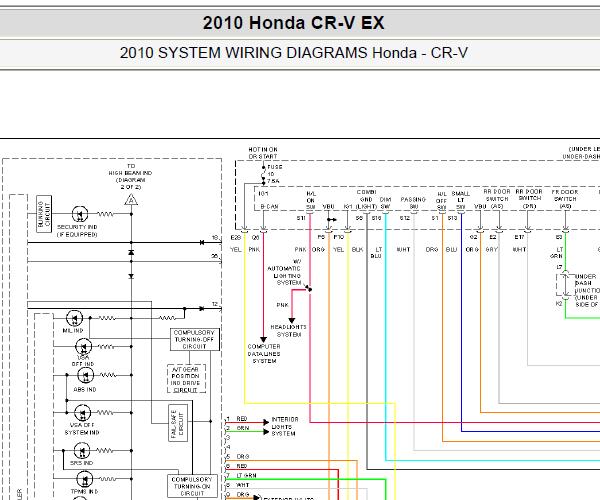Click the FUSE 10 7.5A symbol

264,174
